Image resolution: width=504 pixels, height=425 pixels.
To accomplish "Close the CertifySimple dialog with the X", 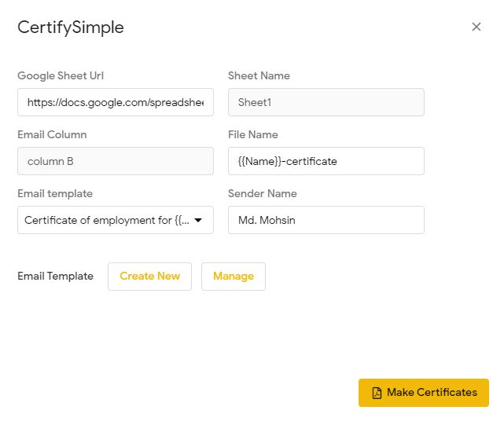I will coord(476,27).
